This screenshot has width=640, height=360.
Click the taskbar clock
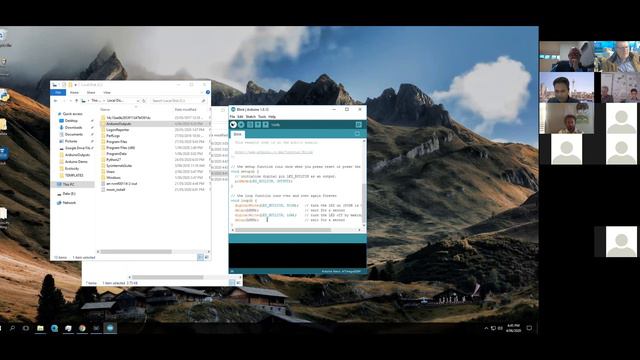513,328
